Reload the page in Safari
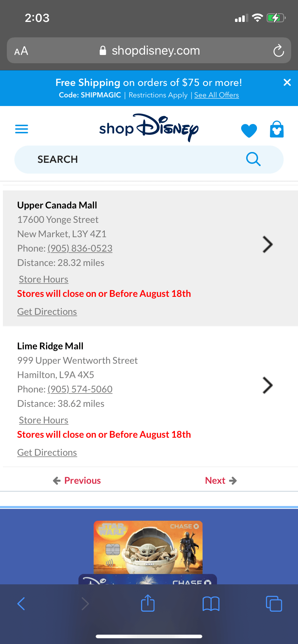Image resolution: width=298 pixels, height=644 pixels. [279, 51]
